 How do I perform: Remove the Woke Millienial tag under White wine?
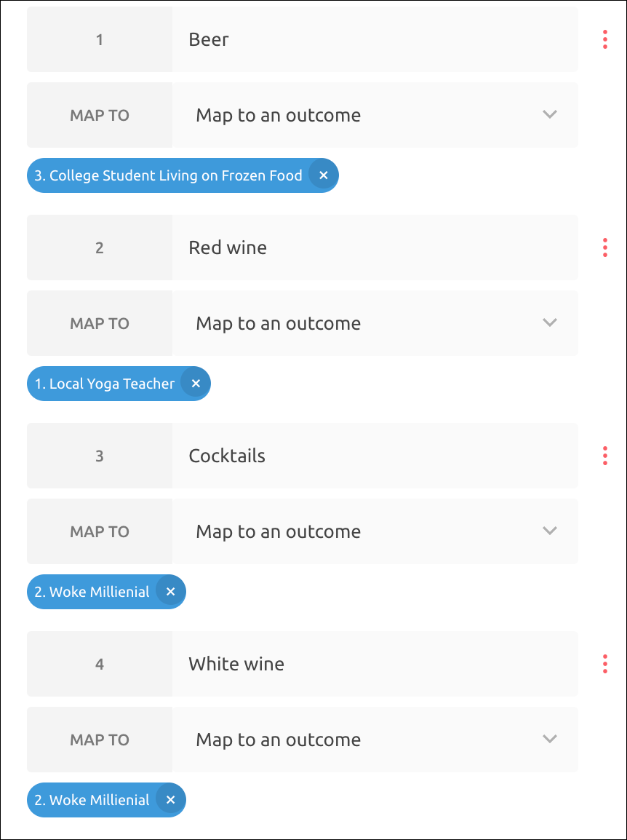click(x=169, y=799)
